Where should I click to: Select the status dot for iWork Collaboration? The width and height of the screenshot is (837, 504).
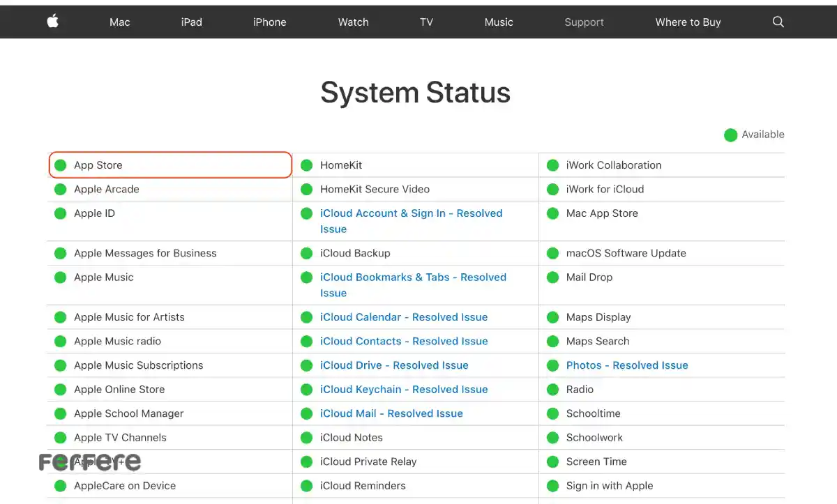[552, 165]
